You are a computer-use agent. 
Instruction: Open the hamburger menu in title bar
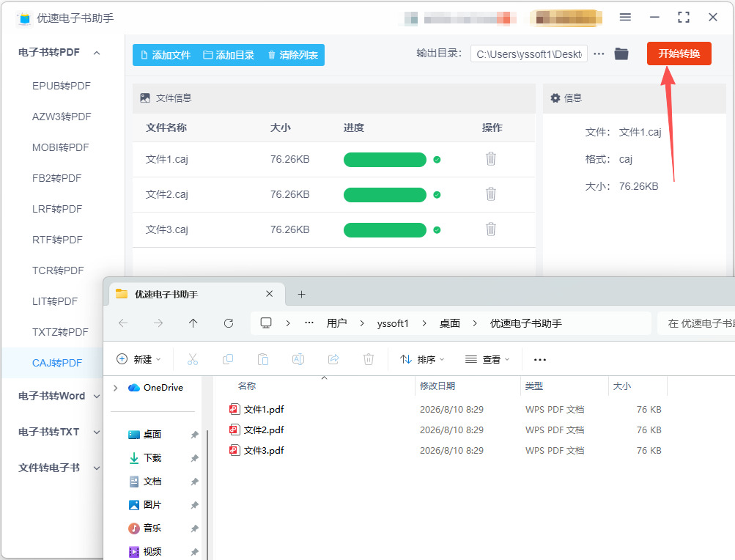(625, 18)
